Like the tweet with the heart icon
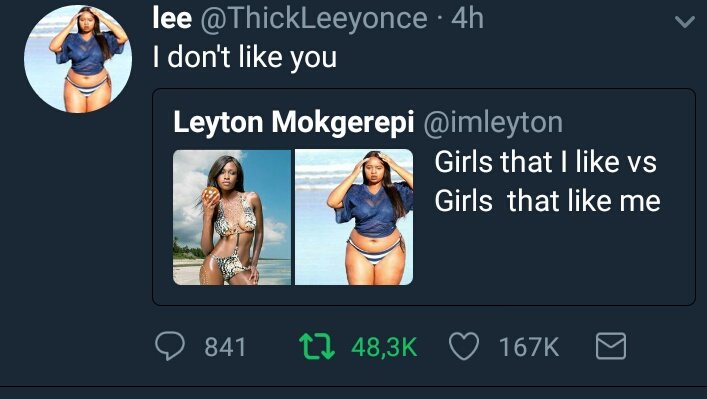This screenshot has height=399, width=707. coord(464,346)
